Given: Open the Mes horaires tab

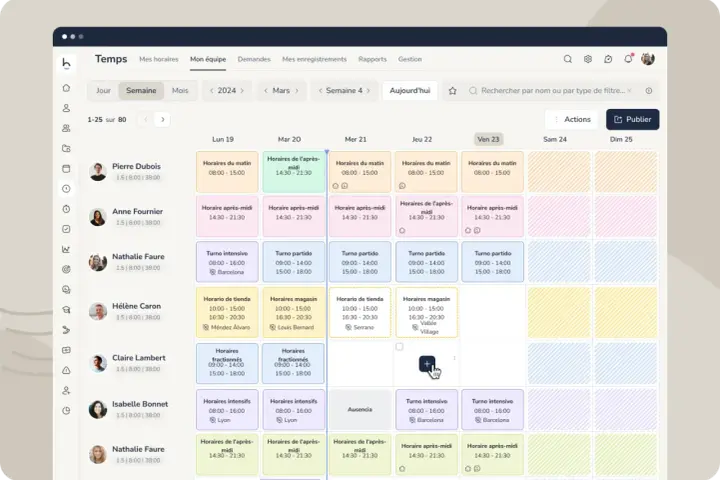Looking at the screenshot, I should tap(158, 59).
